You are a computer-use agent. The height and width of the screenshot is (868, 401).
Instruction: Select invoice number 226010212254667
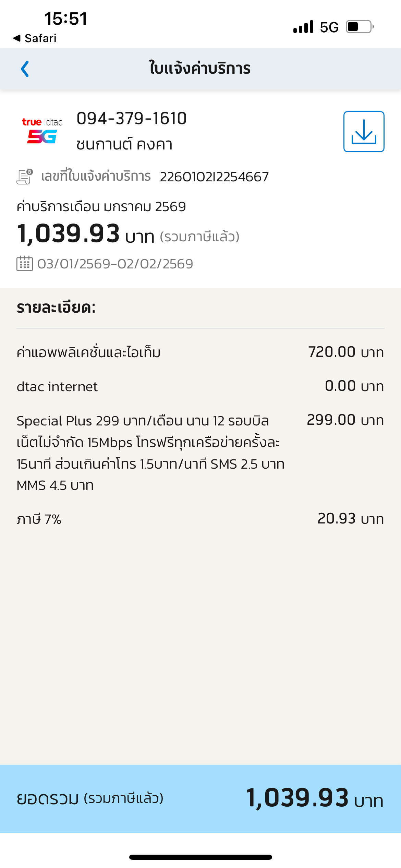(x=214, y=177)
